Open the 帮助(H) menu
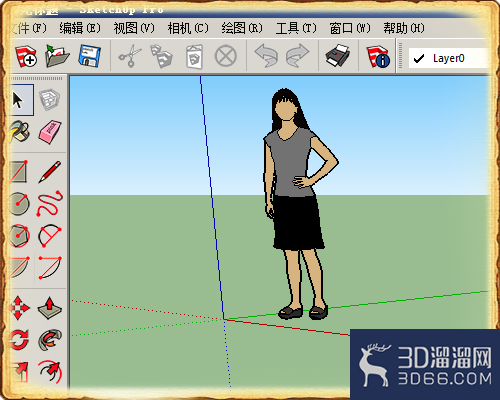The height and width of the screenshot is (400, 500). 404,28
